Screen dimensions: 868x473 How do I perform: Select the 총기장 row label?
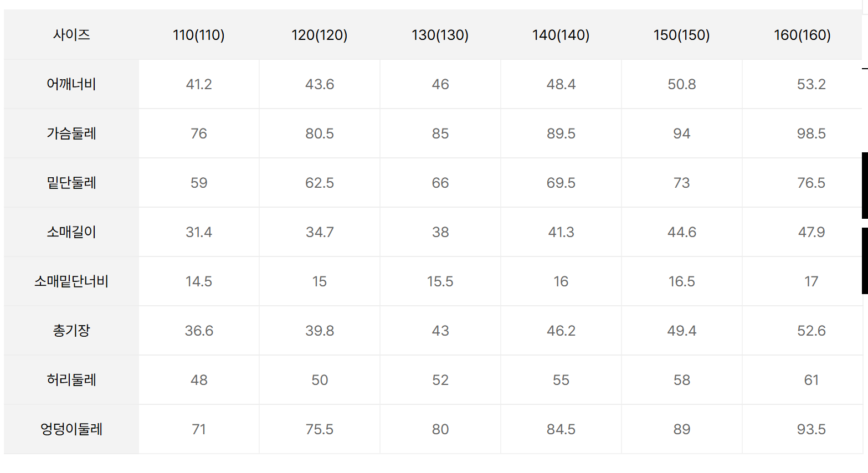coord(71,331)
